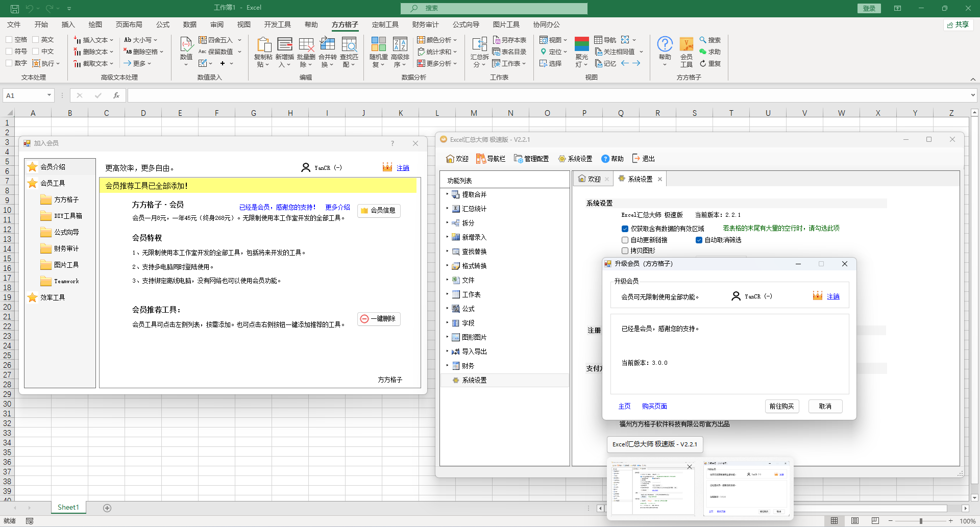Open the 批量删除 tool in the ribbon
This screenshot has height=527, width=980.
click(306, 52)
